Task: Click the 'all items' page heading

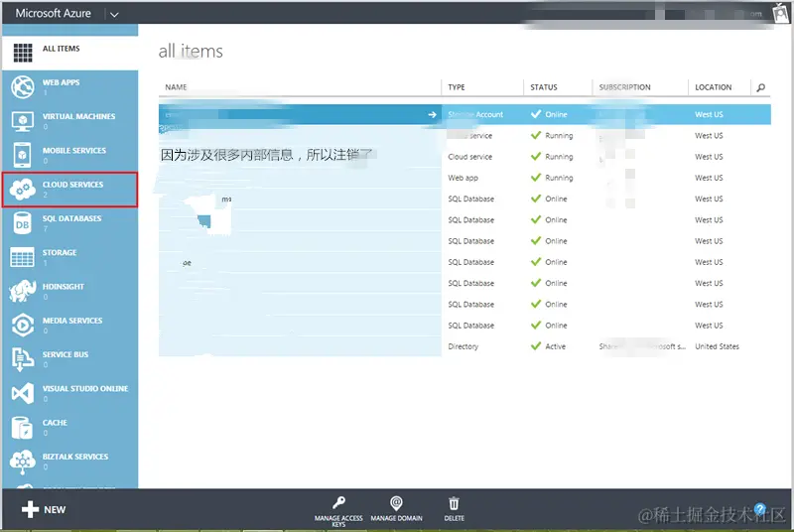Action: [191, 52]
